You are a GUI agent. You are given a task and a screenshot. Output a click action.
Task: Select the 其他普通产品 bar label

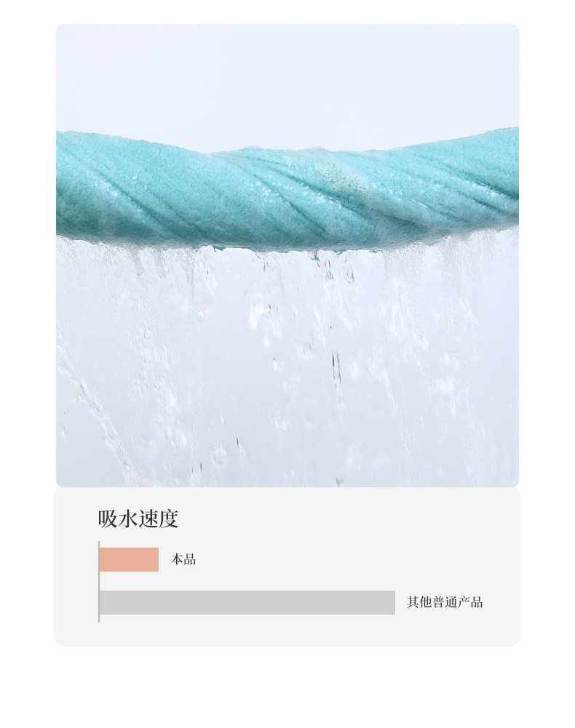pyautogui.click(x=445, y=602)
